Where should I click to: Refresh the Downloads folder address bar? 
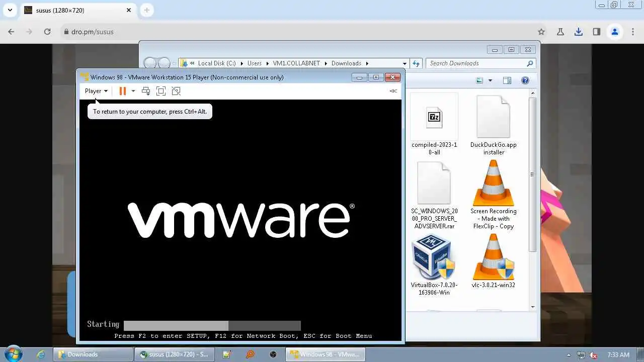(416, 63)
